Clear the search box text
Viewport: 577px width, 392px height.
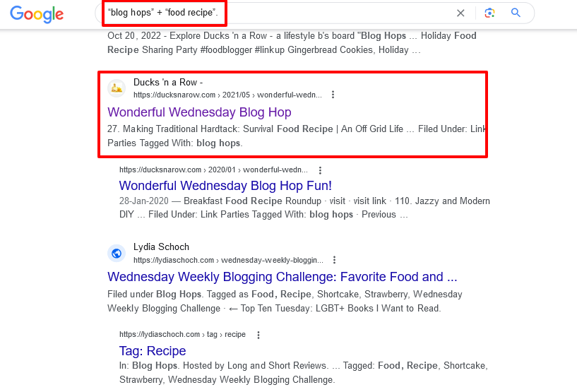(460, 13)
